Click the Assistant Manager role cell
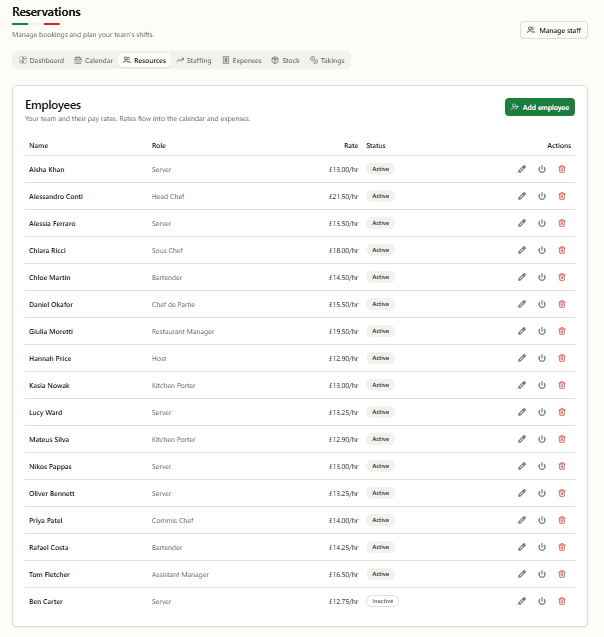This screenshot has height=637, width=604. [x=180, y=575]
